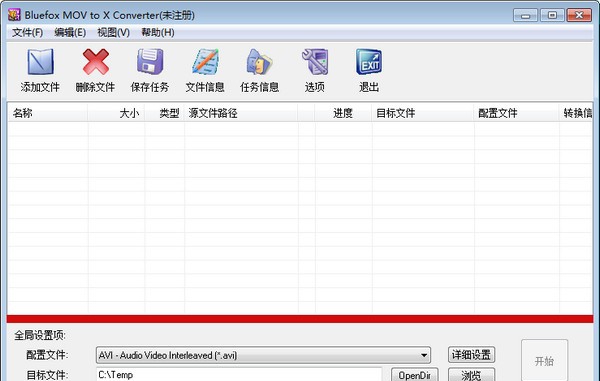The width and height of the screenshot is (600, 381).
Task: Maximize the Bluefox converter window
Action: [552, 15]
